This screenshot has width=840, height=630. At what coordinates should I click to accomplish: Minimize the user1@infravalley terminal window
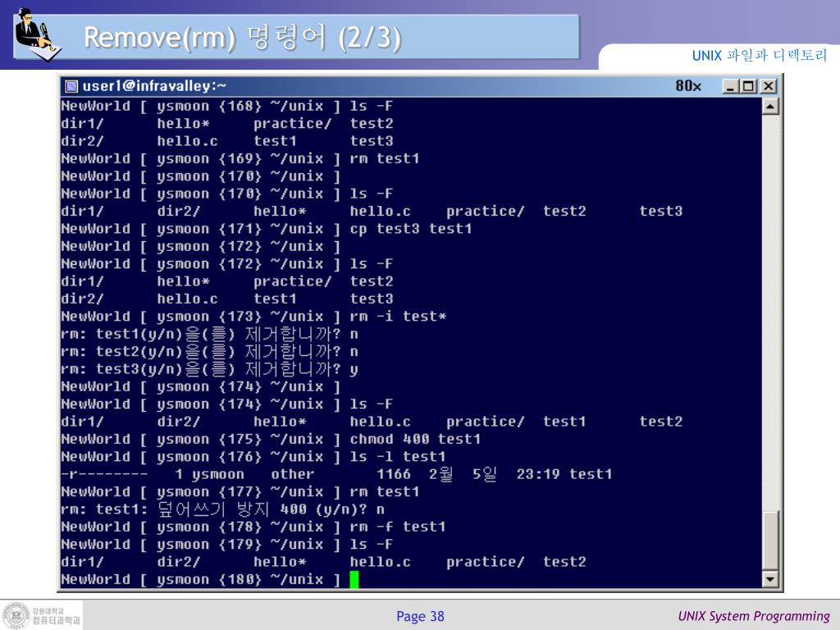(730, 86)
